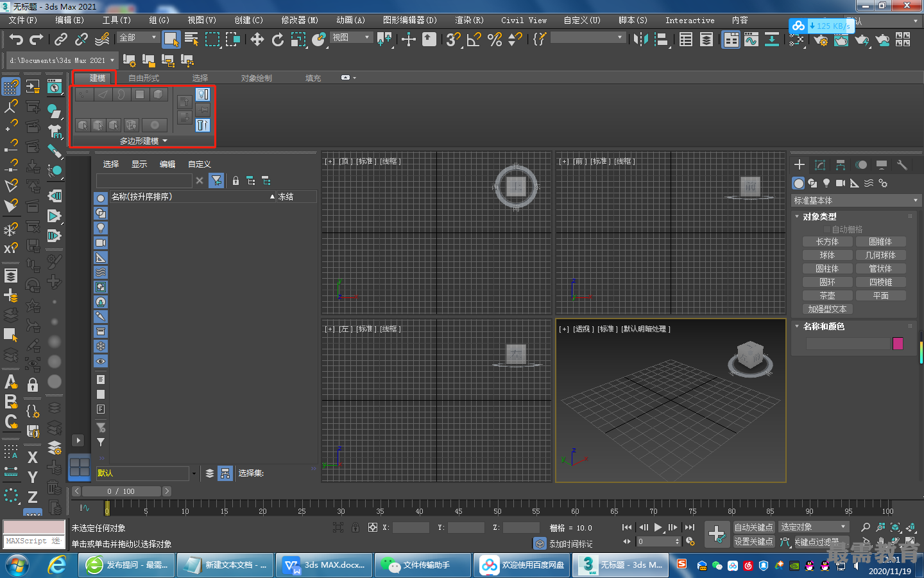Click Bind to Space Warp icon
Image resolution: width=924 pixels, height=578 pixels.
tap(102, 40)
